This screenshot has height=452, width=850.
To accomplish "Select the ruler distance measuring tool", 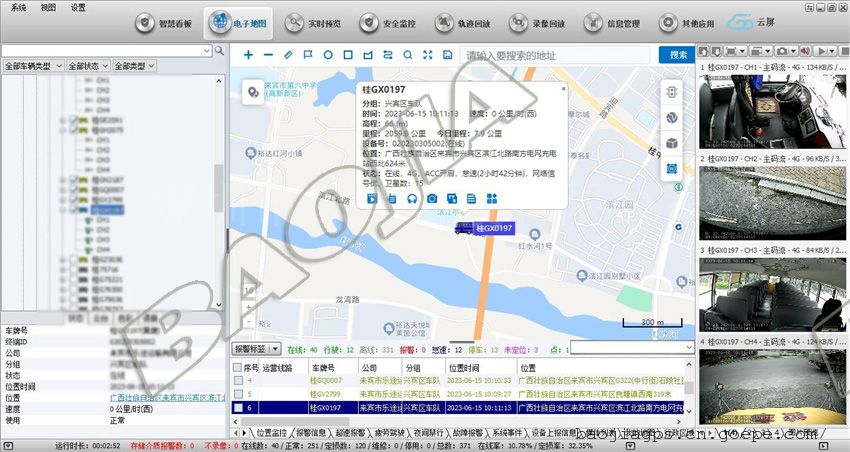I will 288,55.
